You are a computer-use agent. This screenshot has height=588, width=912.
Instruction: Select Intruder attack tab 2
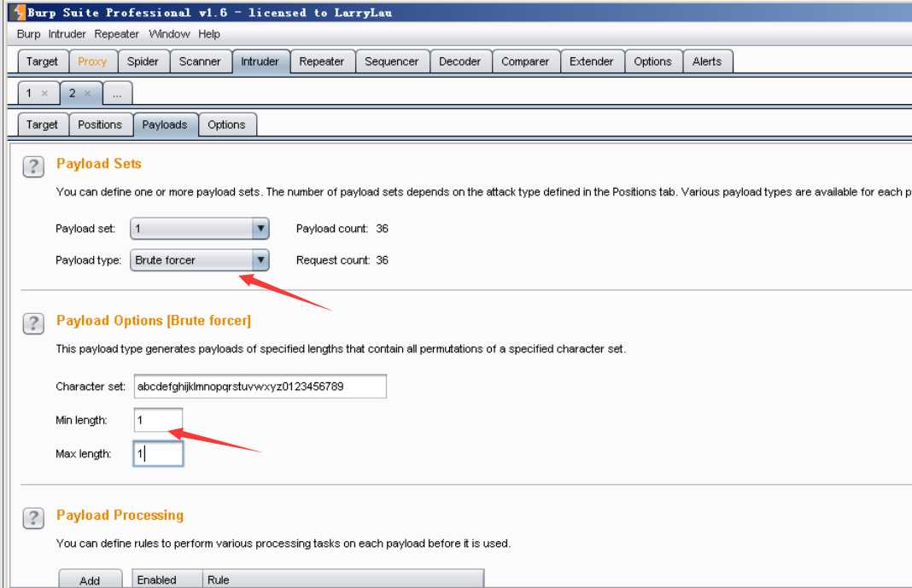[72, 93]
